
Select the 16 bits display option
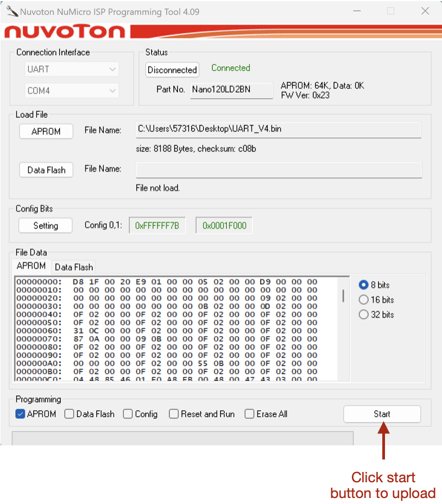[x=364, y=300]
